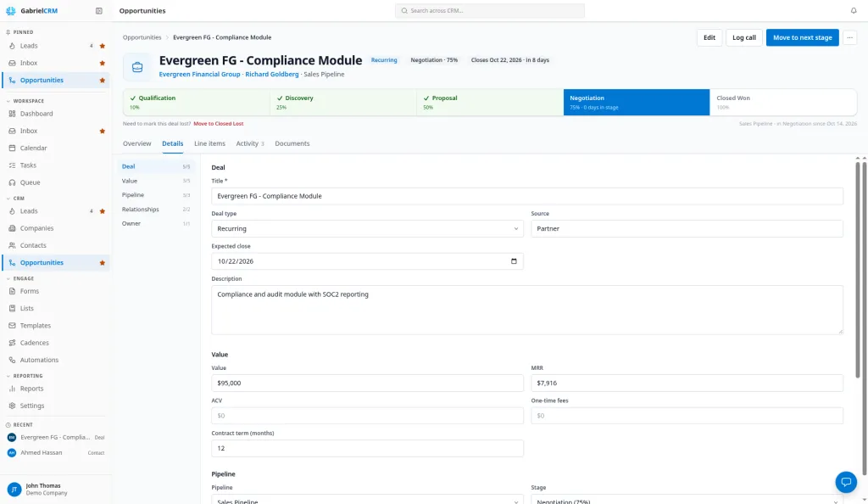Image resolution: width=868 pixels, height=504 pixels.
Task: Select the Closed Won stage step
Action: (x=782, y=103)
